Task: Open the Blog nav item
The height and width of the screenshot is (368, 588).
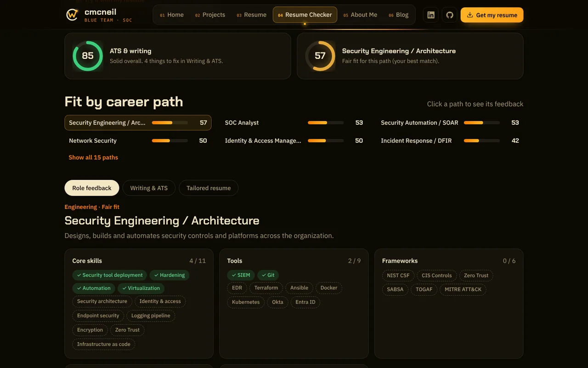Action: (x=399, y=15)
